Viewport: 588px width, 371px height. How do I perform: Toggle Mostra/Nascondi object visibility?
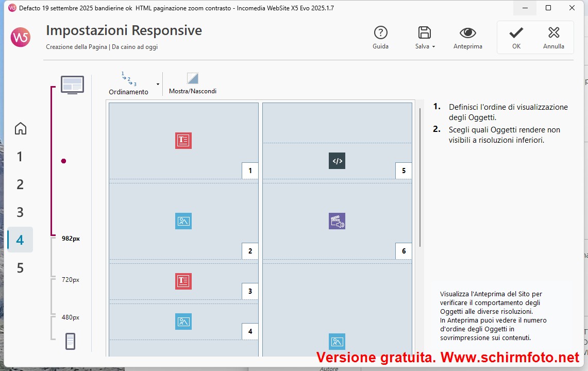point(192,83)
